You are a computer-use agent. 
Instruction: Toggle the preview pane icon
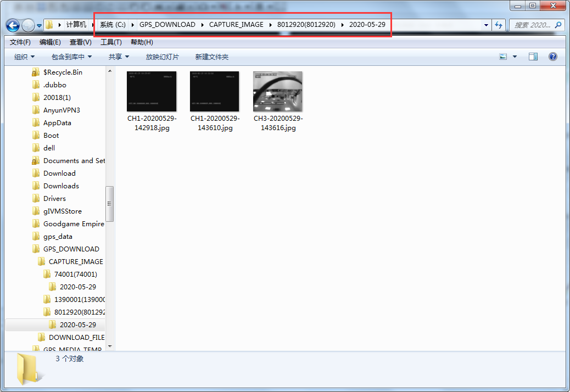coord(533,57)
